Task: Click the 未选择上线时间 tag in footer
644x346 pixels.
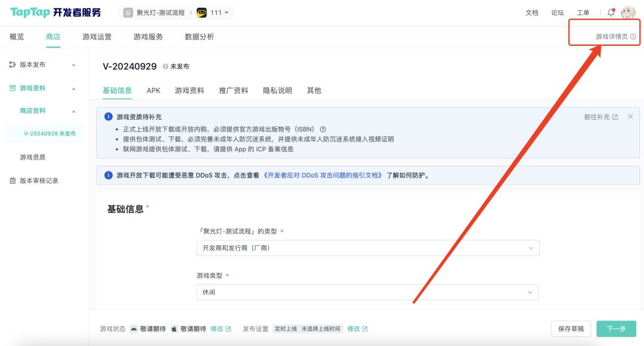Action: point(321,329)
